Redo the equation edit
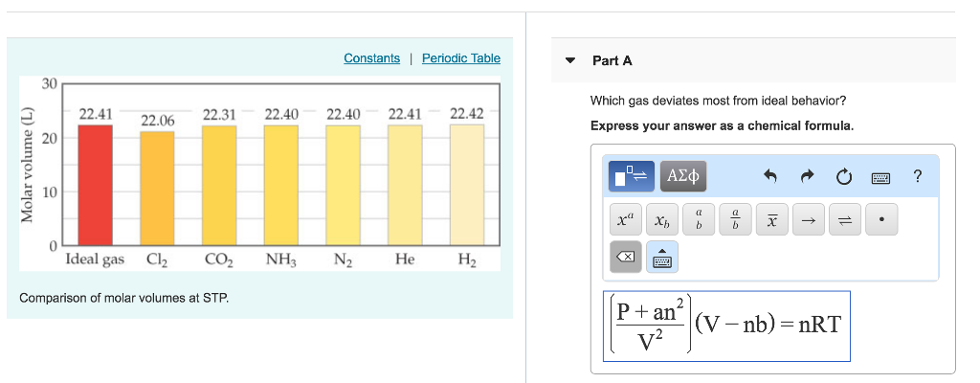This screenshot has height=383, width=980. 806,176
